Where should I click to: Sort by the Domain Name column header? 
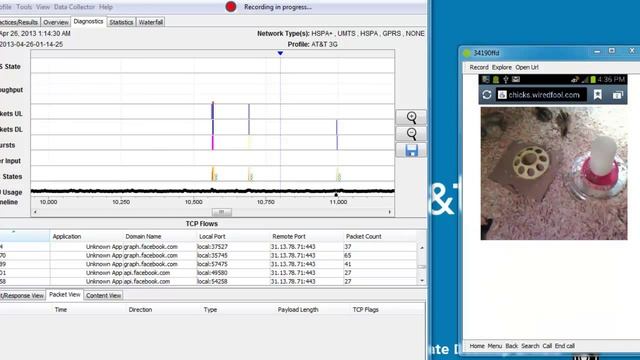pos(143,236)
